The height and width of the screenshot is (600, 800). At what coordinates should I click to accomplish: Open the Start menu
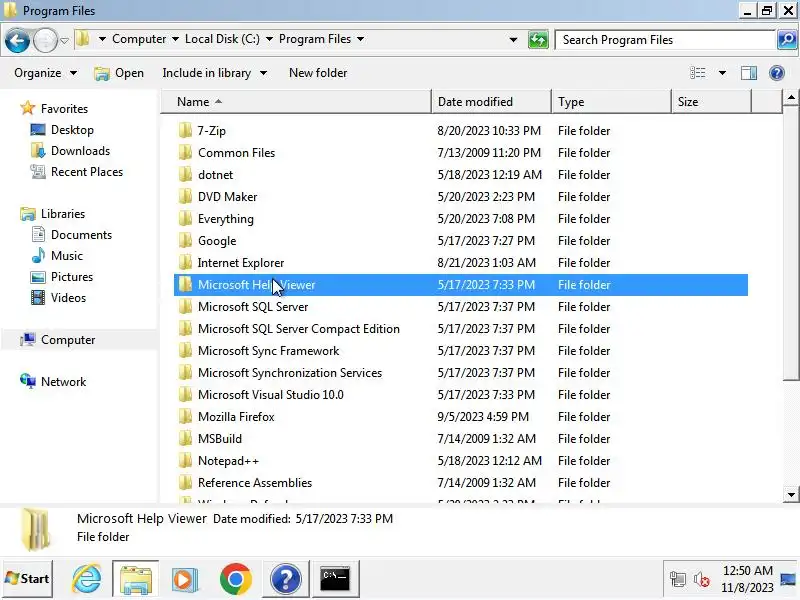pos(27,579)
